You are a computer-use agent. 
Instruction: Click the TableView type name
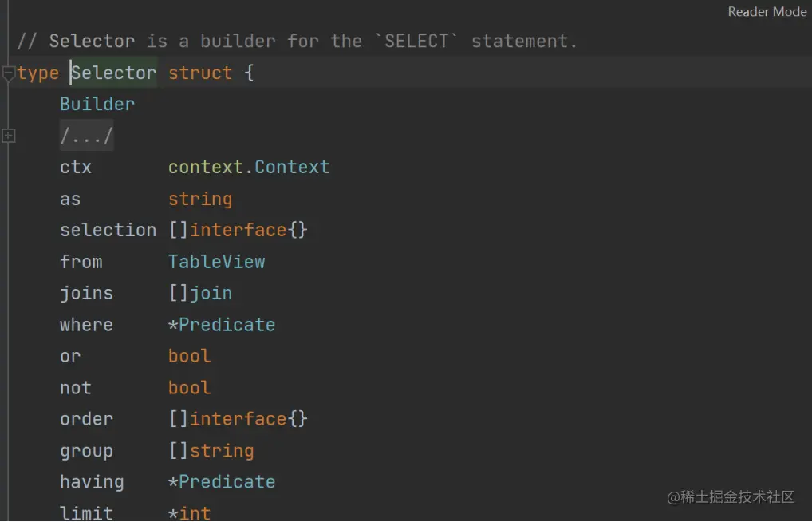[216, 262]
